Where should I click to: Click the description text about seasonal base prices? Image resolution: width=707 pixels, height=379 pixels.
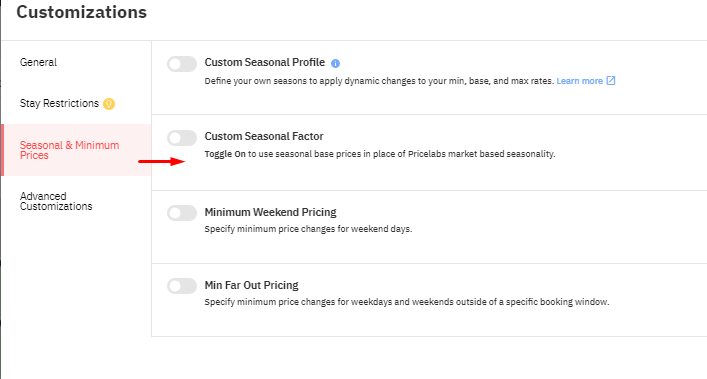(380, 154)
